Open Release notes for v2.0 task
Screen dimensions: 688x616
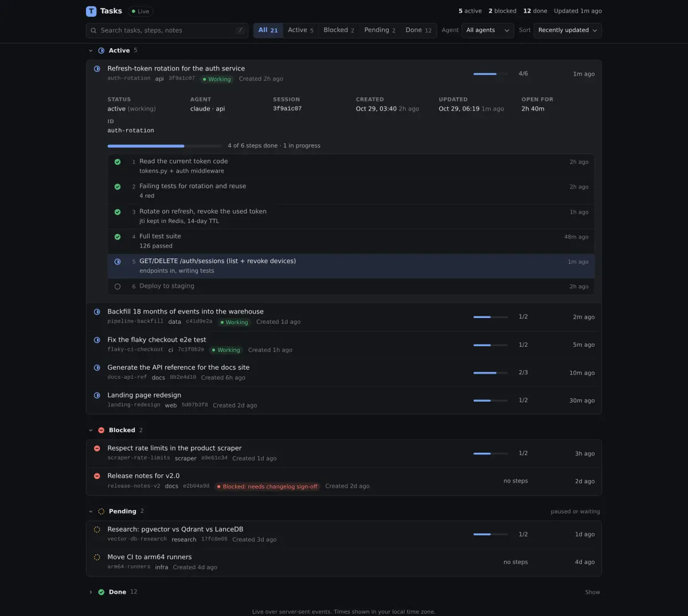click(344, 481)
